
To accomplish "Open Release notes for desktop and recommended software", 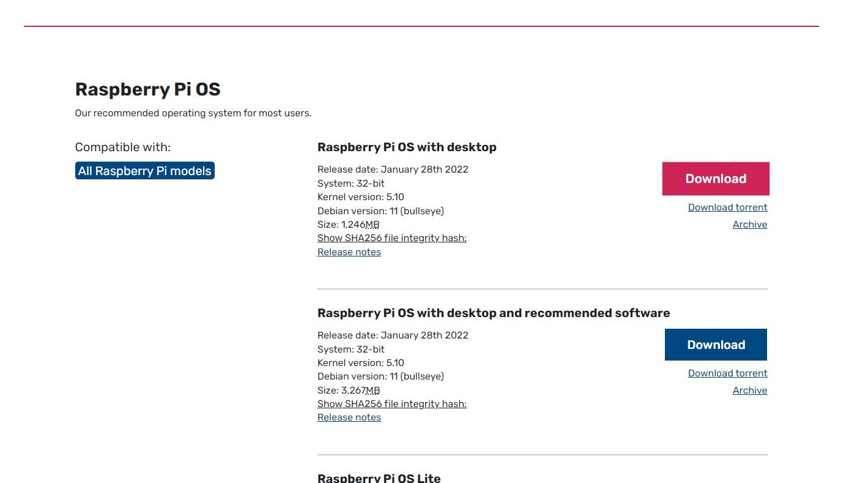I will pyautogui.click(x=349, y=417).
